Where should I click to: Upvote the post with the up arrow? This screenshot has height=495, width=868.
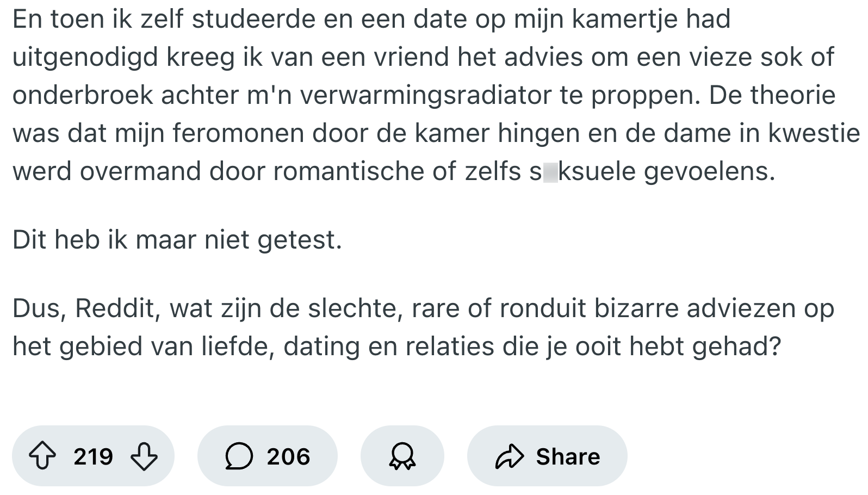click(x=42, y=456)
